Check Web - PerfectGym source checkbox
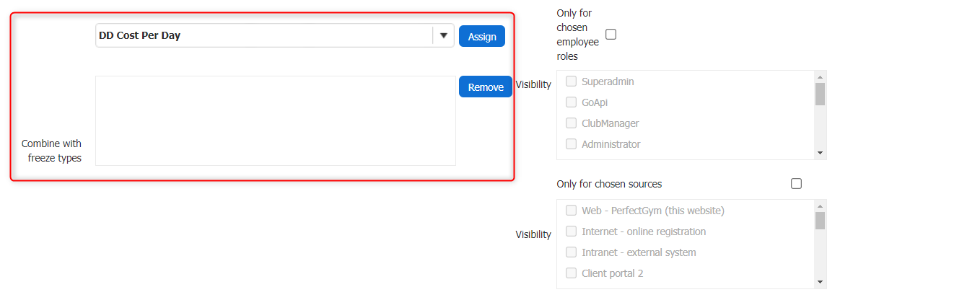Image resolution: width=980 pixels, height=300 pixels. pos(571,211)
